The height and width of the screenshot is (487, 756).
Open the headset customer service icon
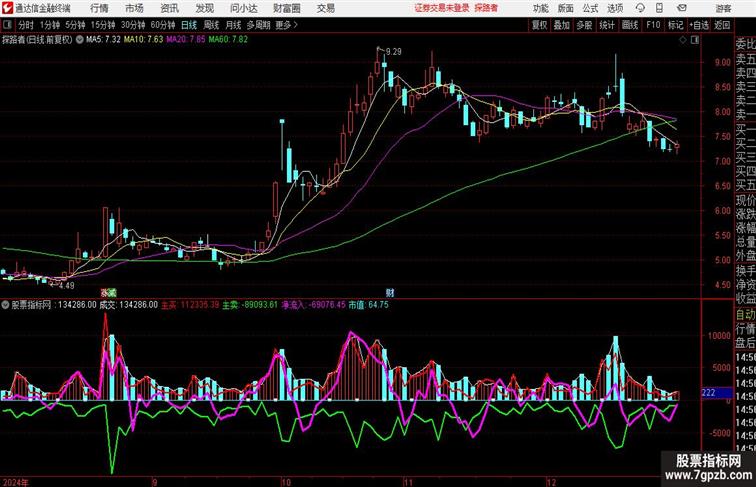[640, 8]
